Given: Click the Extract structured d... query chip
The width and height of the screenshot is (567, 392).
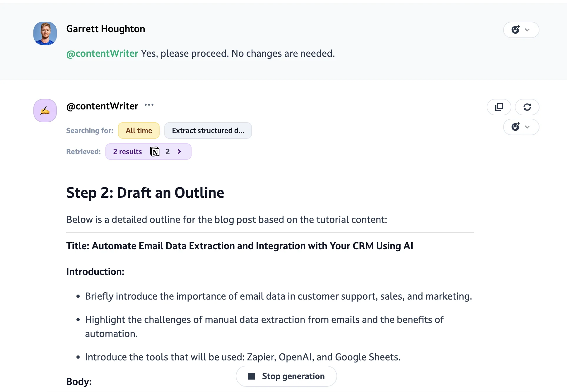Looking at the screenshot, I should click(208, 130).
